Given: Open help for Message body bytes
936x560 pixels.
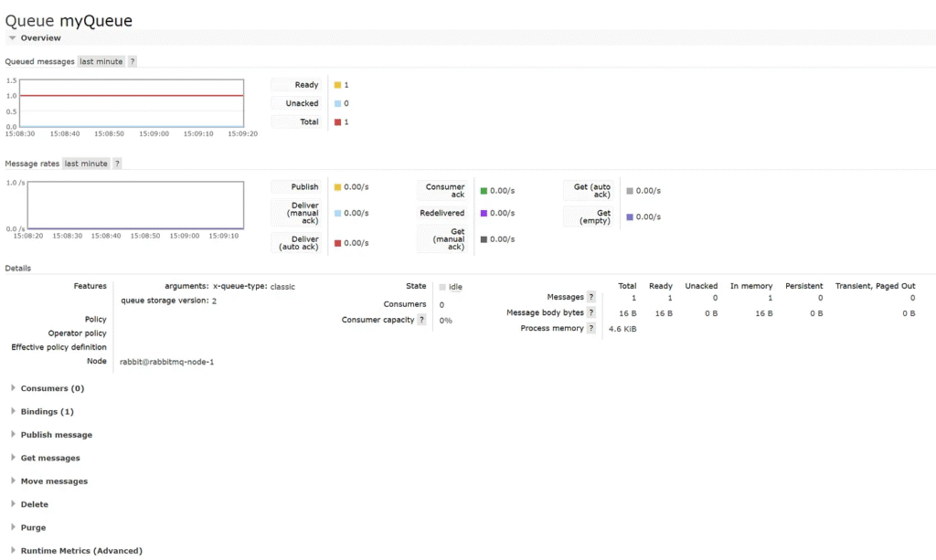Looking at the screenshot, I should coord(591,312).
